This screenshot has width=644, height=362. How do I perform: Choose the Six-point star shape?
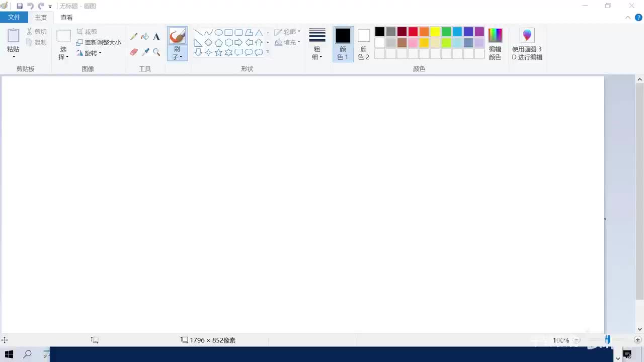tap(228, 52)
